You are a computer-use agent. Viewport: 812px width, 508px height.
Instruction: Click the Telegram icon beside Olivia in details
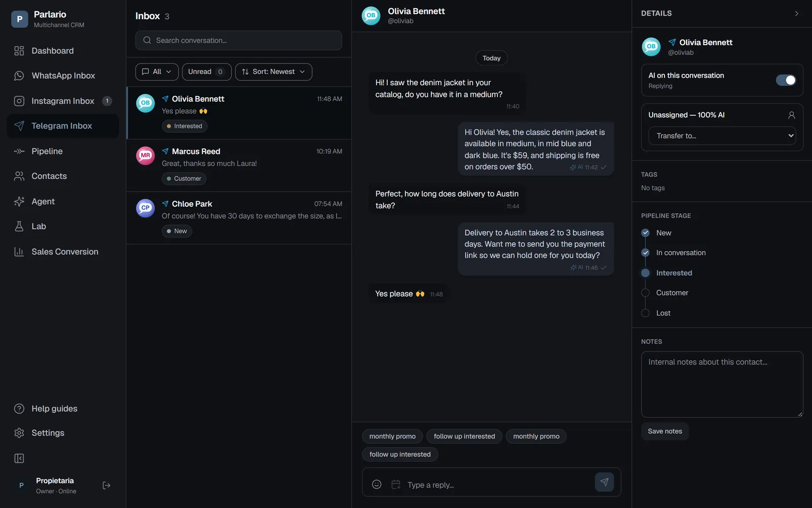point(672,43)
